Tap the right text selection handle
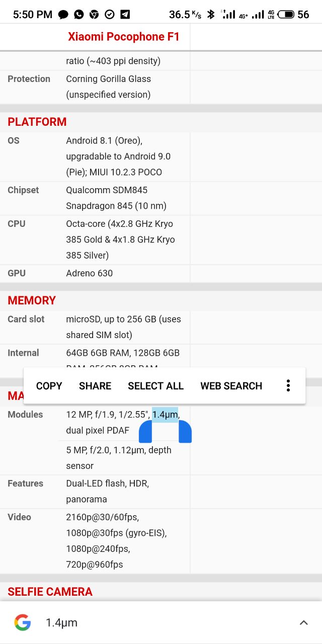 185,432
